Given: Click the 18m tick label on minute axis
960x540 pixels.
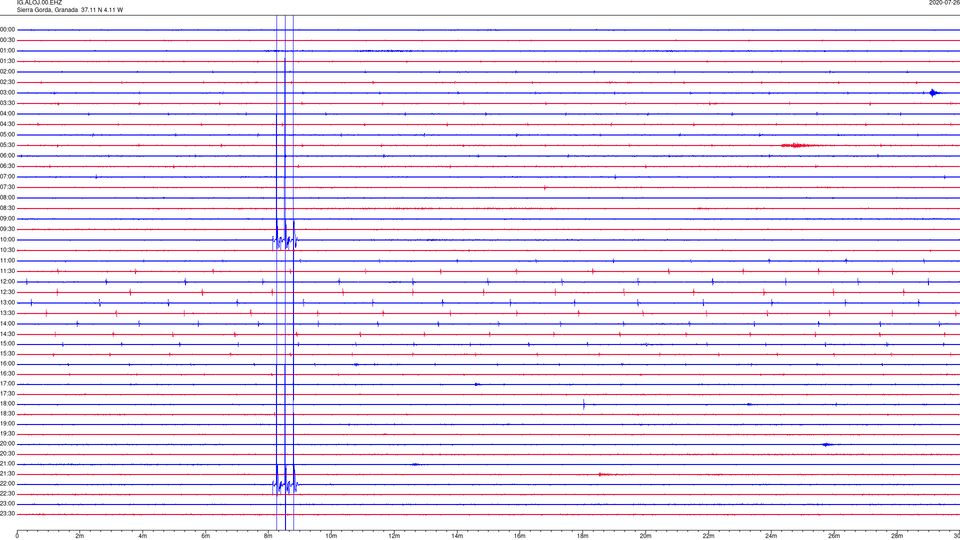Looking at the screenshot, I should coord(583,536).
